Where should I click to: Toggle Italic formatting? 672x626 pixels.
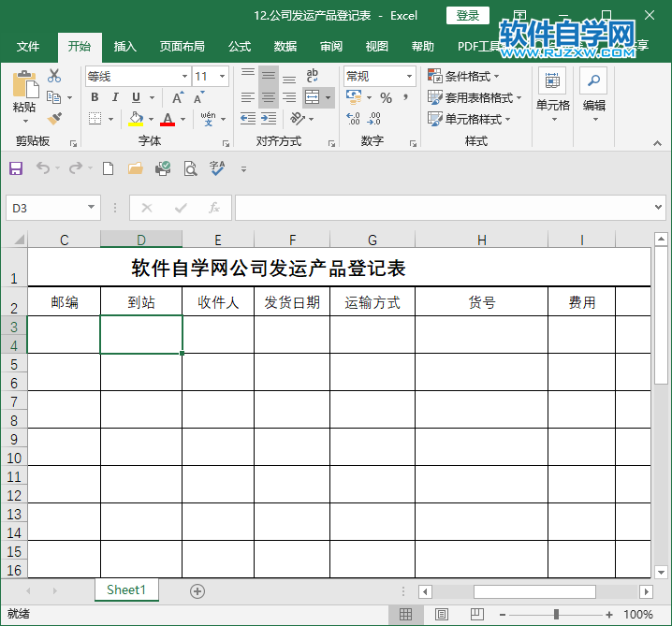(115, 97)
